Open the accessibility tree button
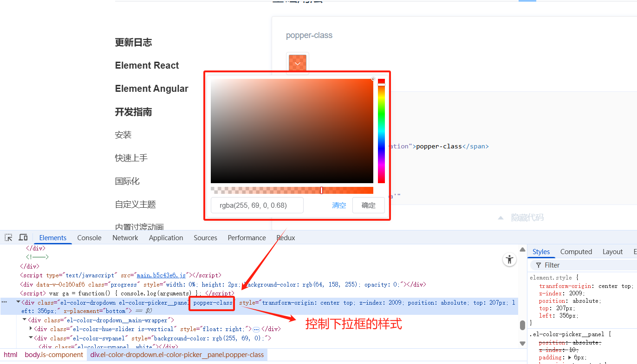This screenshot has height=364, width=637. point(510,260)
